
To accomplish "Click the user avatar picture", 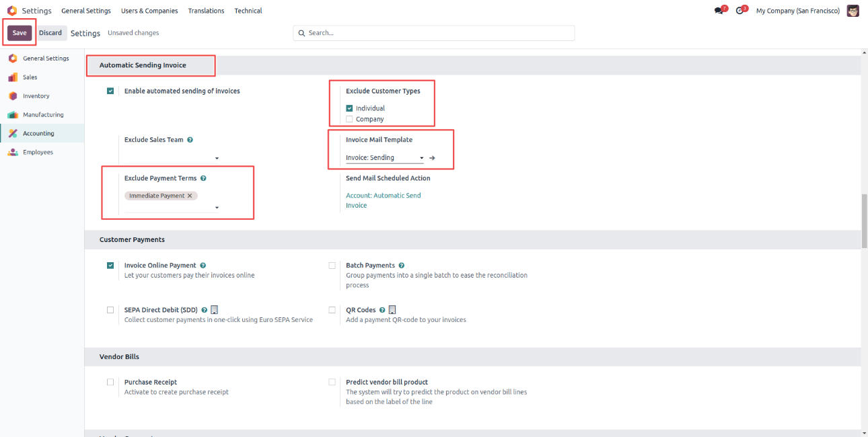I will [853, 11].
